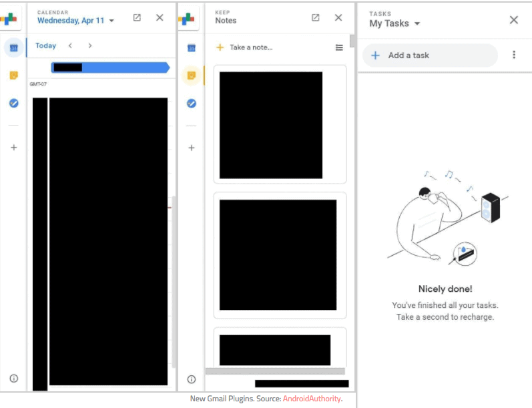Close the Tasks panel

[x=514, y=19]
